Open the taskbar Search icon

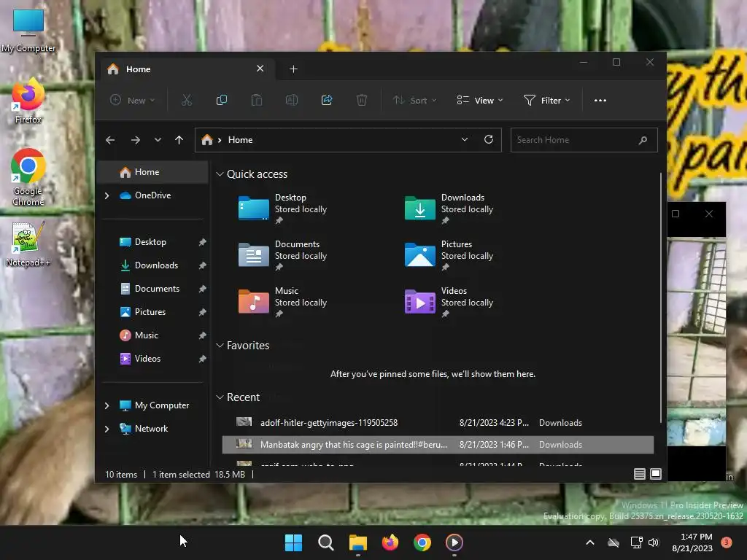[x=326, y=542]
